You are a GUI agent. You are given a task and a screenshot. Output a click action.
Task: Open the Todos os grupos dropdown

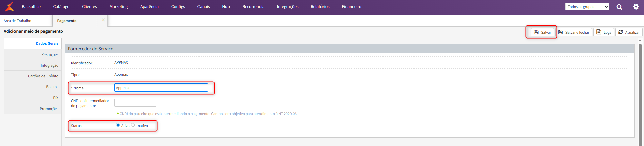pyautogui.click(x=587, y=7)
